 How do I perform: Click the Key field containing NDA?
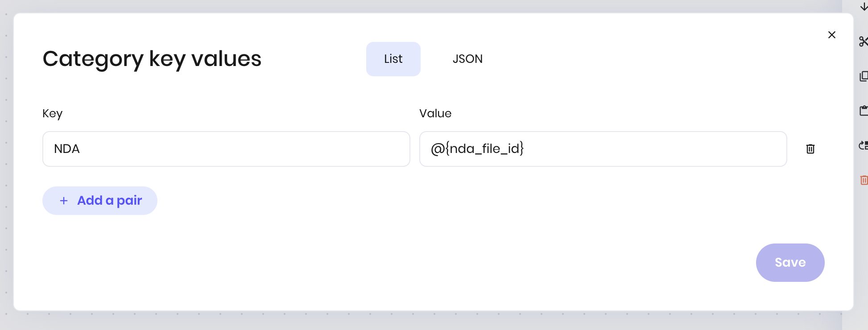click(x=226, y=149)
